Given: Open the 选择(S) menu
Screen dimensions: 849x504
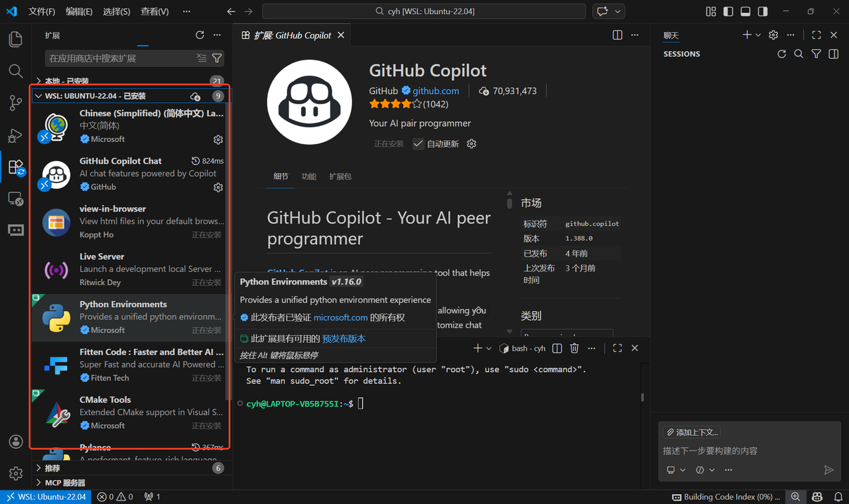Looking at the screenshot, I should coord(117,11).
